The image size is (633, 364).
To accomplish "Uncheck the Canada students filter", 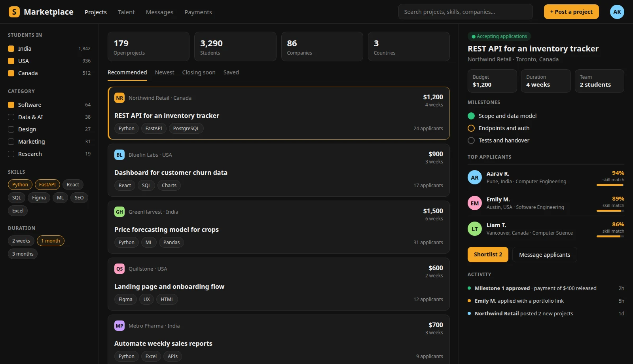I will pyautogui.click(x=11, y=73).
